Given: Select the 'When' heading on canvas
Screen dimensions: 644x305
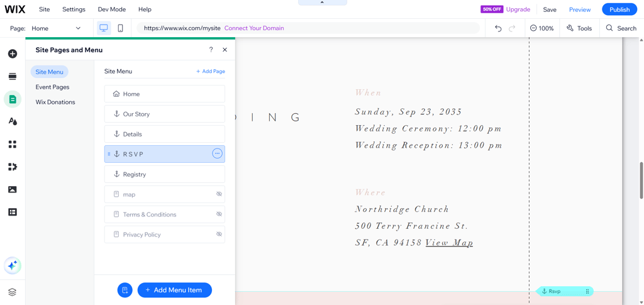Looking at the screenshot, I should [x=369, y=93].
